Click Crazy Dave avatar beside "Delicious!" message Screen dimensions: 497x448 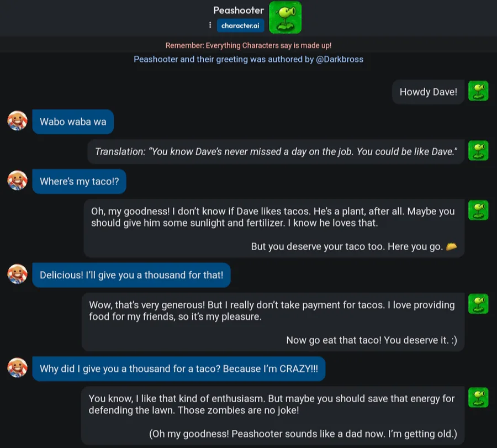pyautogui.click(x=18, y=274)
